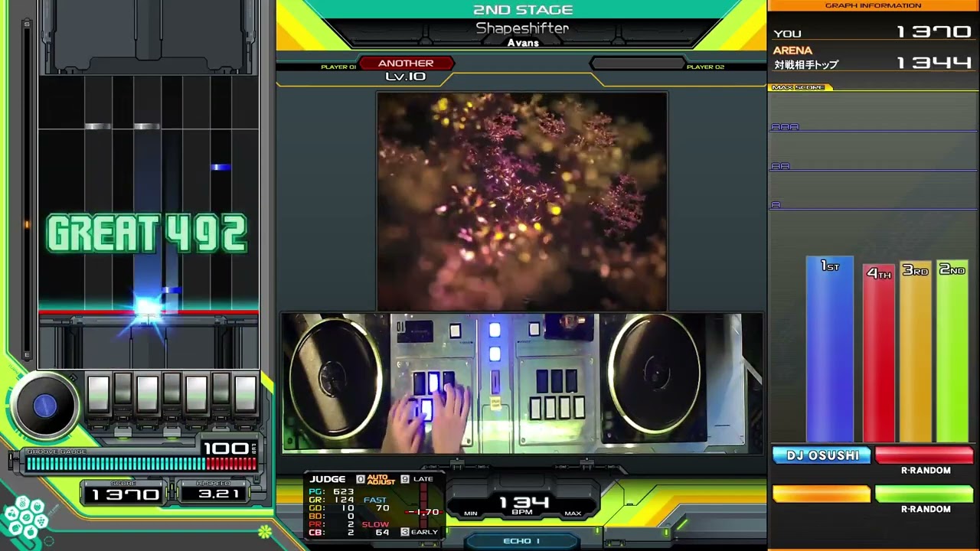Click the SCORE box showing 1370
The image size is (980, 551).
tap(124, 494)
